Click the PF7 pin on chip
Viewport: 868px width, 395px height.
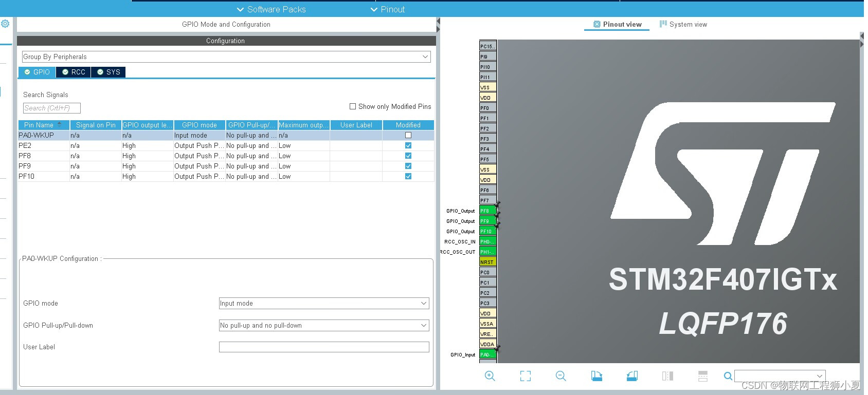click(x=487, y=200)
